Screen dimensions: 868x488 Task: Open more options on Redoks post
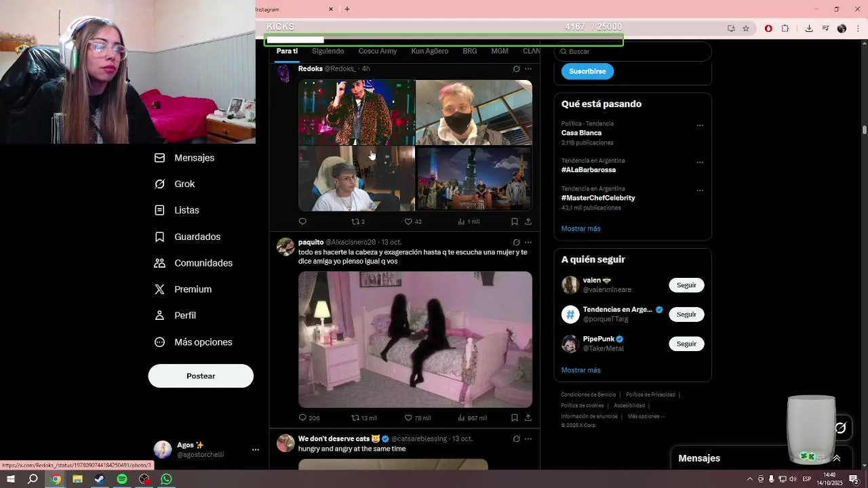point(528,68)
